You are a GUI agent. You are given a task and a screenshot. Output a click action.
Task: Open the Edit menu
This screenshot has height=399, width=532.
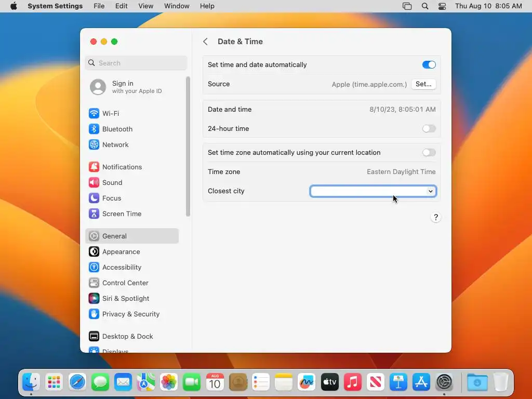121,6
